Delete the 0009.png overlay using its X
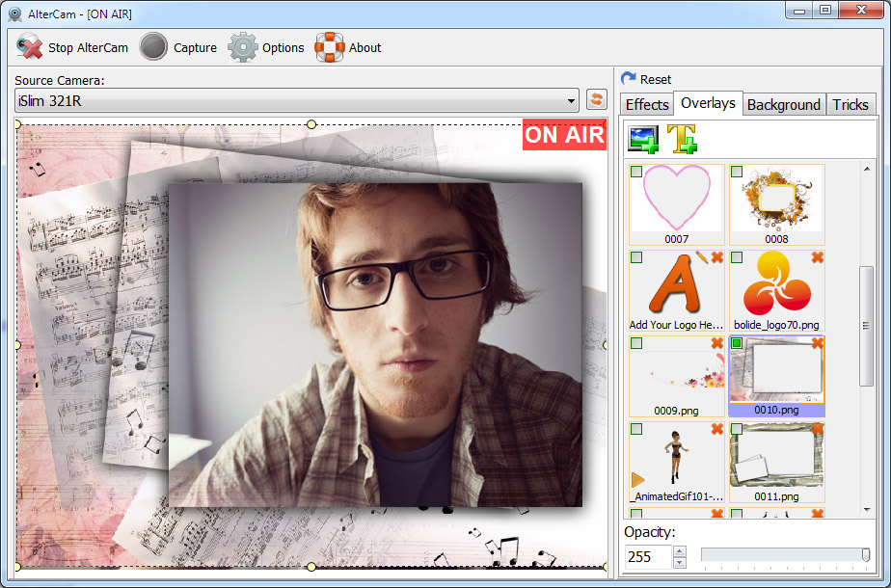Image resolution: width=891 pixels, height=588 pixels. (x=716, y=343)
